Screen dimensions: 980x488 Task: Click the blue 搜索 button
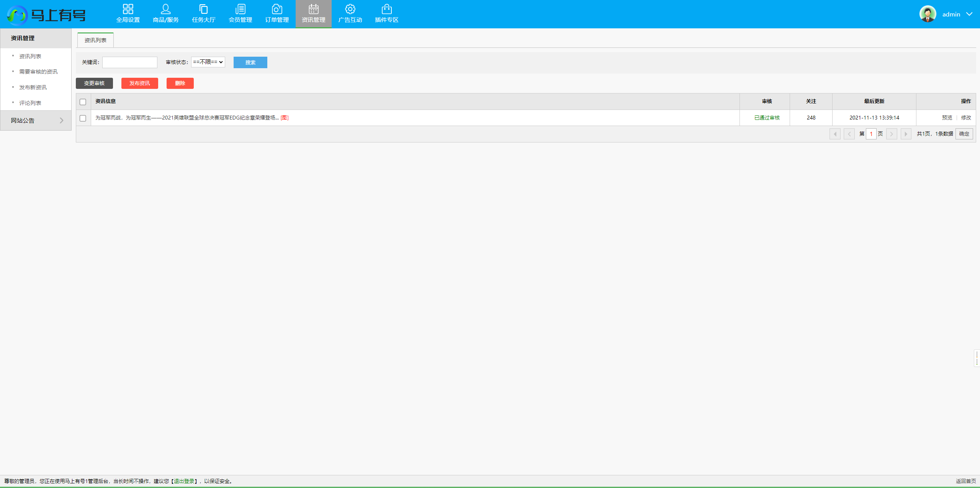pyautogui.click(x=250, y=62)
